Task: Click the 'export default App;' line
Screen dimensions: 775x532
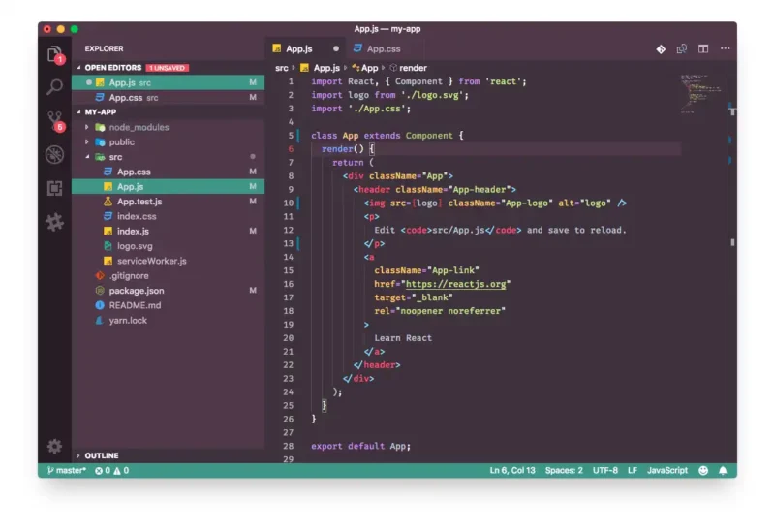Action: [360, 446]
